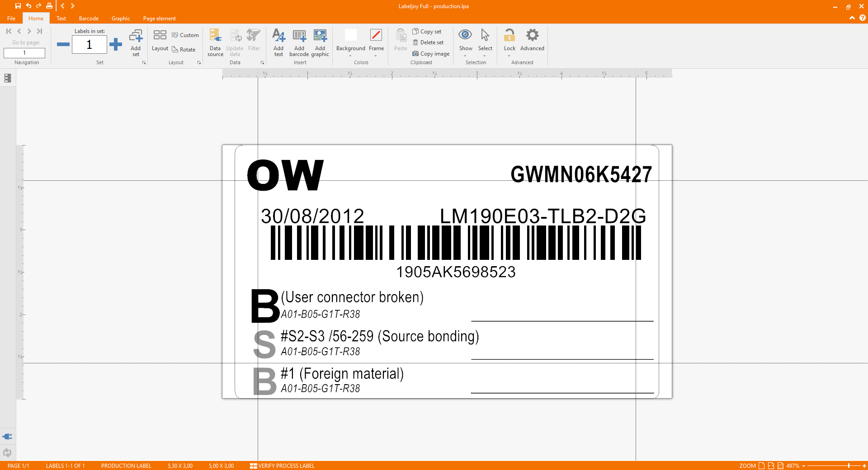Click the Labels in set number field

click(90, 44)
